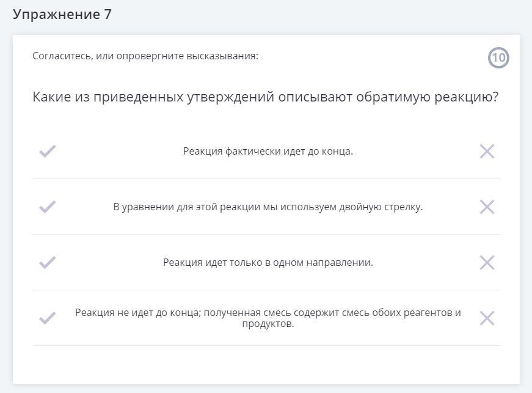The image size is (532, 393).
Task: Mark the double-arrow statement as true
Action: point(48,207)
